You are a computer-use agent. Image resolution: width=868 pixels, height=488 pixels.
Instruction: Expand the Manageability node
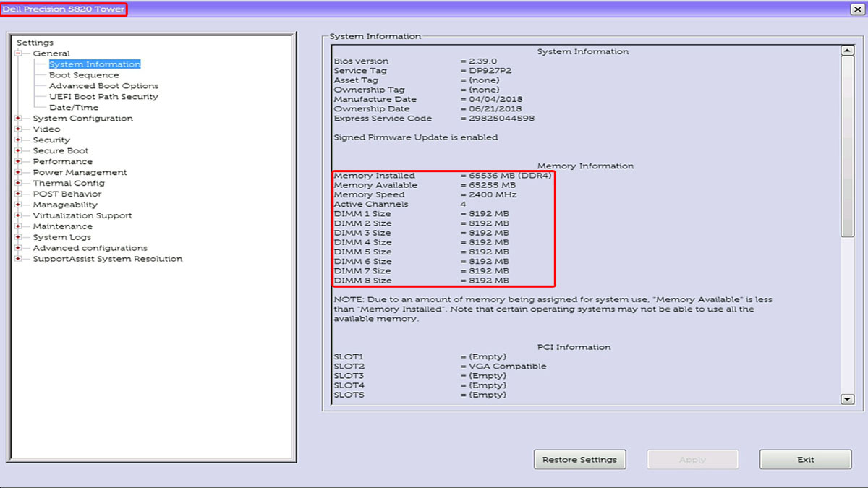[x=18, y=205]
